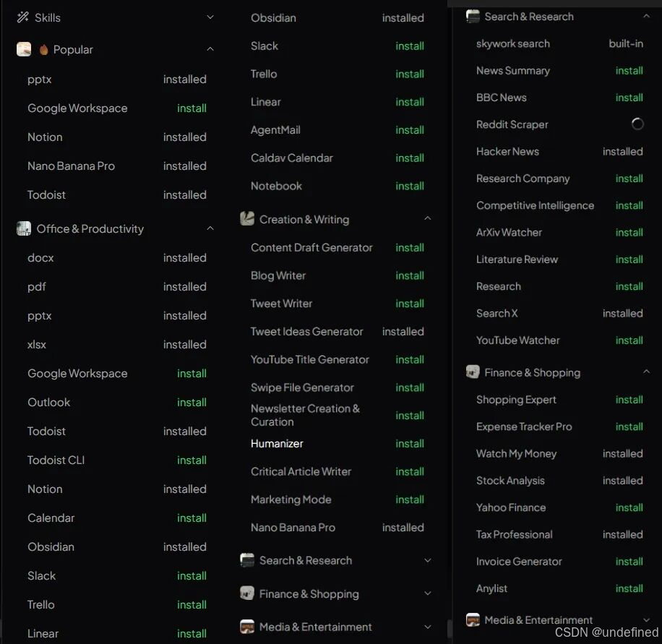Install the Marketing Mode skill
The image size is (662, 644).
(410, 499)
